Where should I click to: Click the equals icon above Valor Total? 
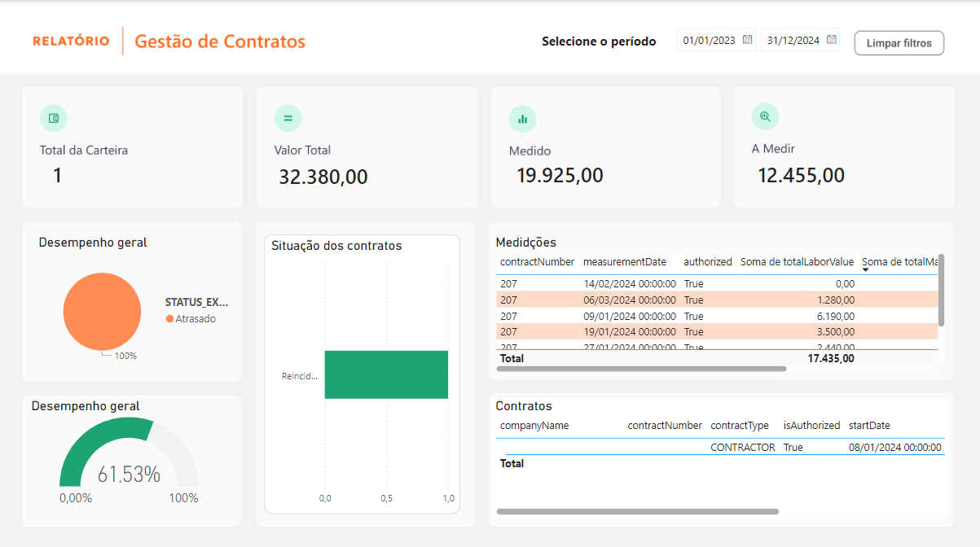pyautogui.click(x=288, y=118)
